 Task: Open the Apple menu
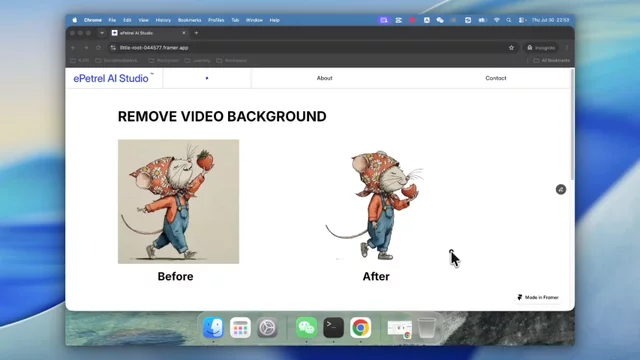click(x=75, y=20)
